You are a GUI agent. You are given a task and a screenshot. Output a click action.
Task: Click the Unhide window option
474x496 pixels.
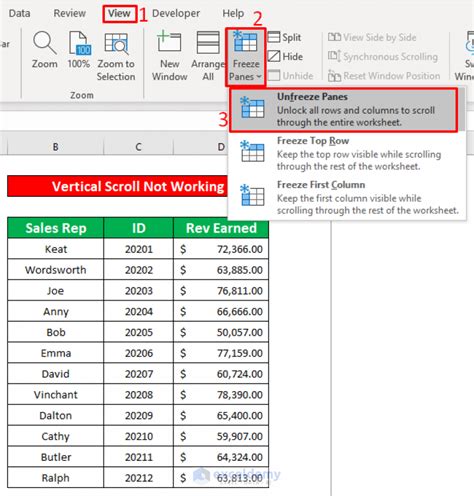click(290, 76)
